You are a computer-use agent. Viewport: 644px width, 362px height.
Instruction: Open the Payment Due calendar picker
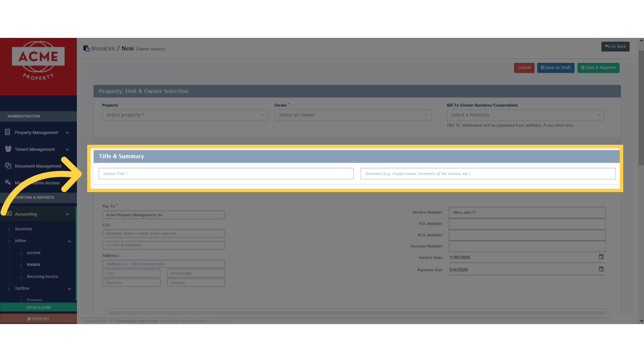tap(601, 269)
